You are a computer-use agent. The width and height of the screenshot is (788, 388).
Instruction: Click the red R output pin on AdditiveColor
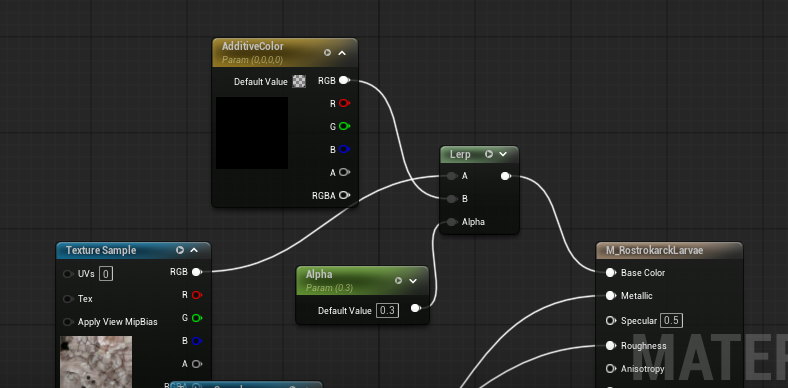click(x=344, y=103)
